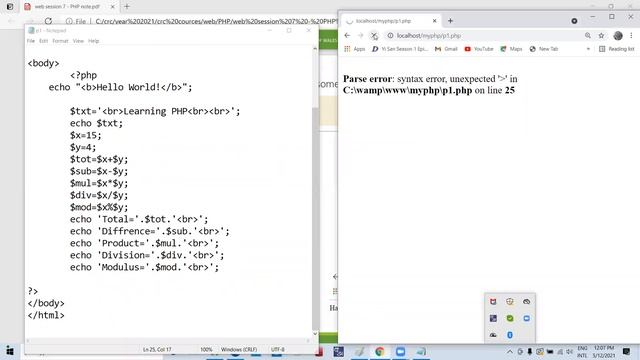The height and width of the screenshot is (360, 640).
Task: Bookmark this page with the star icon
Action: coord(601,36)
